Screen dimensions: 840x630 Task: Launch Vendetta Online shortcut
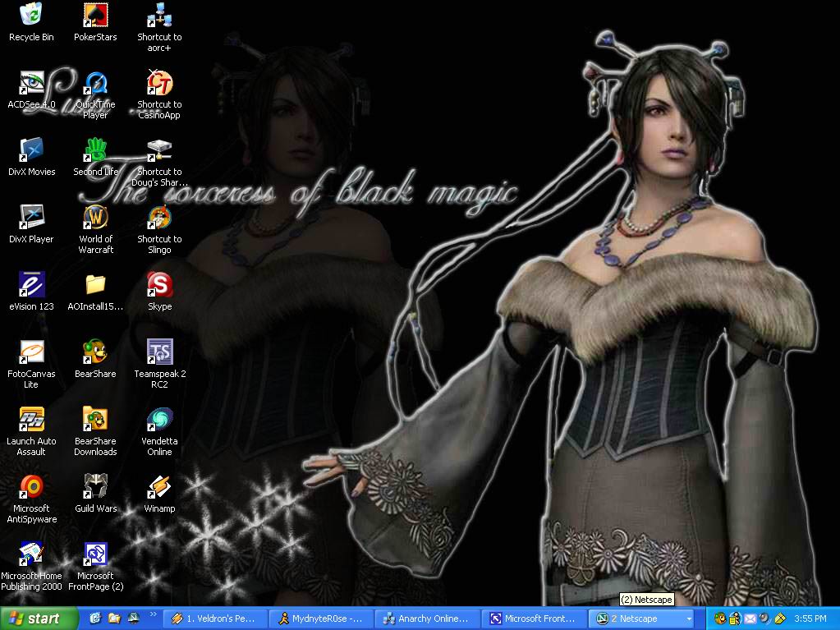point(159,421)
